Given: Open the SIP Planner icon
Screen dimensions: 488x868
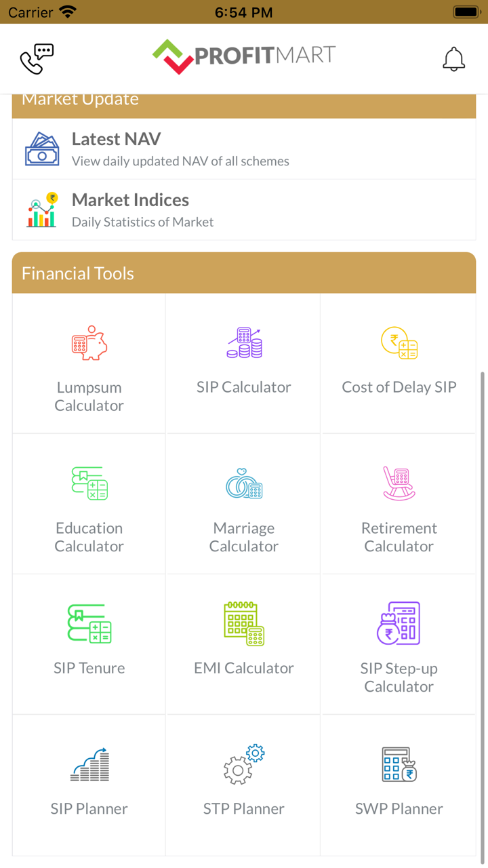Looking at the screenshot, I should [89, 765].
